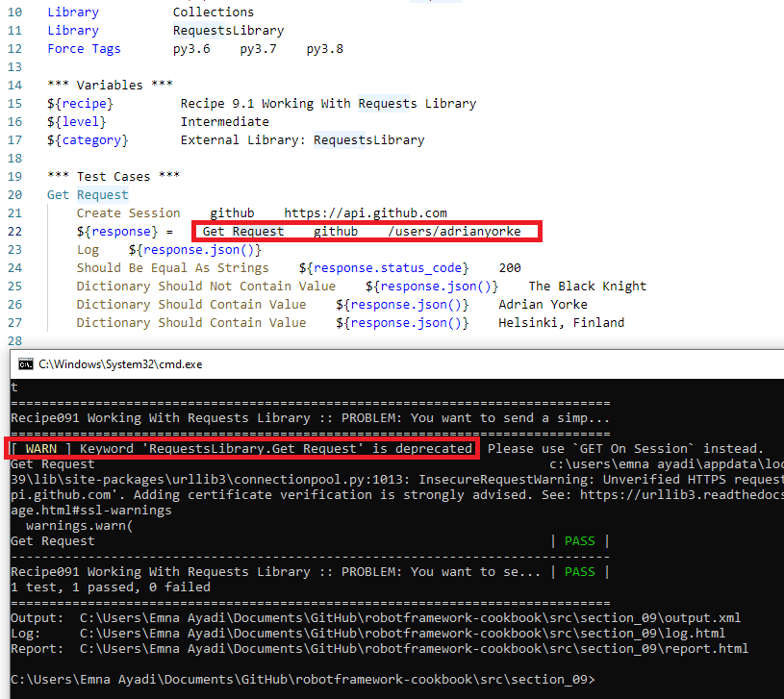
Task: Click 'Please use GET On Session instead' text
Action: [625, 449]
